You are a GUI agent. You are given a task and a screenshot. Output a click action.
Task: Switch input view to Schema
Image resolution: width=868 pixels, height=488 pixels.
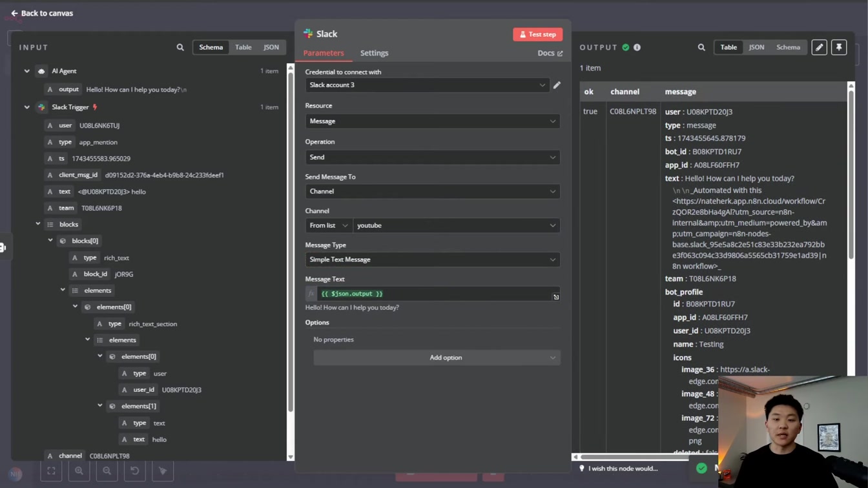coord(211,47)
